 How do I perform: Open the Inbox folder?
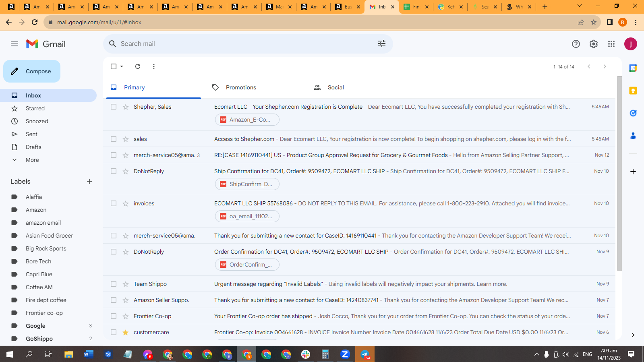[48, 95]
